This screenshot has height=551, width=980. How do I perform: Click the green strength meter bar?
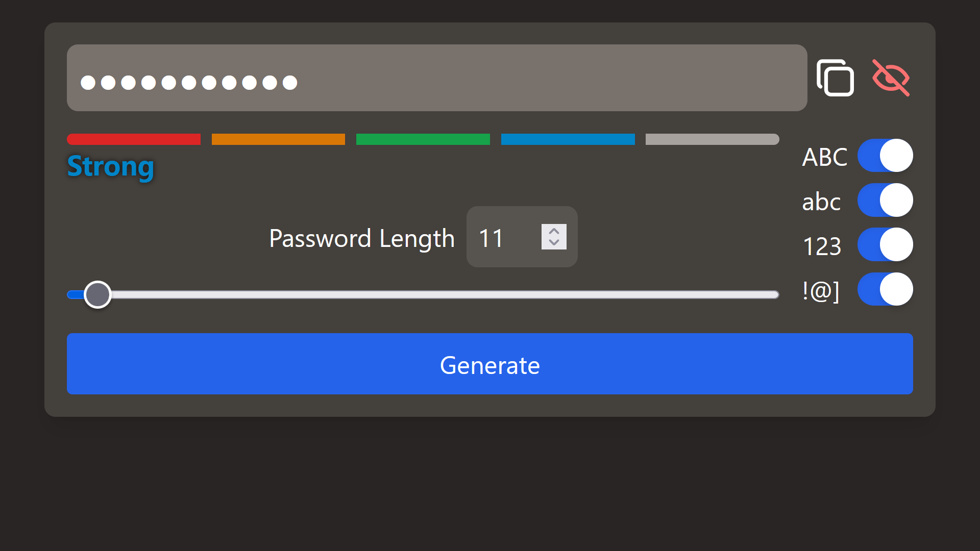pyautogui.click(x=423, y=139)
